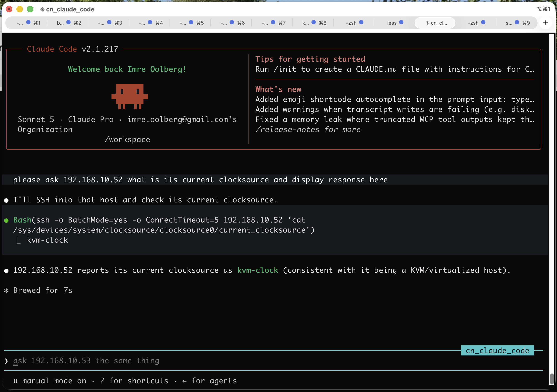Viewport: 557px width, 392px height.
Task: Click the terminal's vertical scrollbar thumb
Action: click(x=552, y=379)
